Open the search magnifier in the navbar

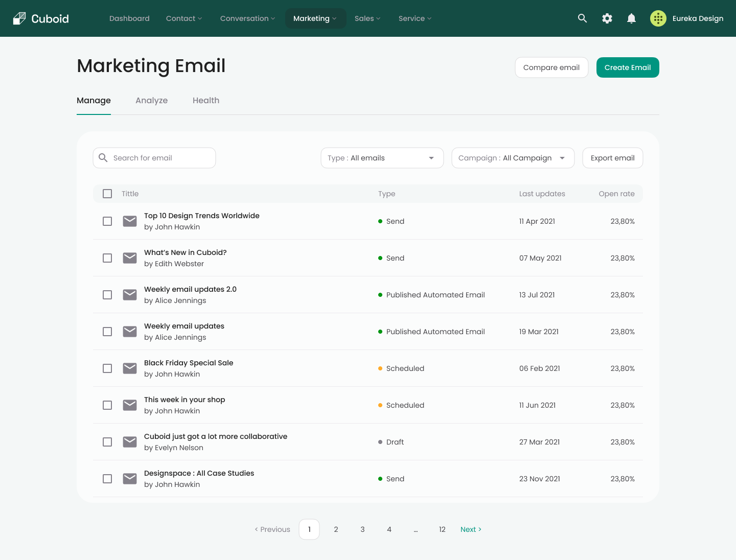582,18
